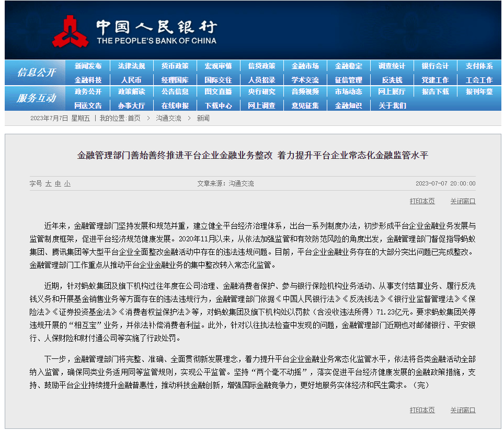The image size is (504, 431).
Task: Go to 货币政策 section
Action: coord(175,66)
